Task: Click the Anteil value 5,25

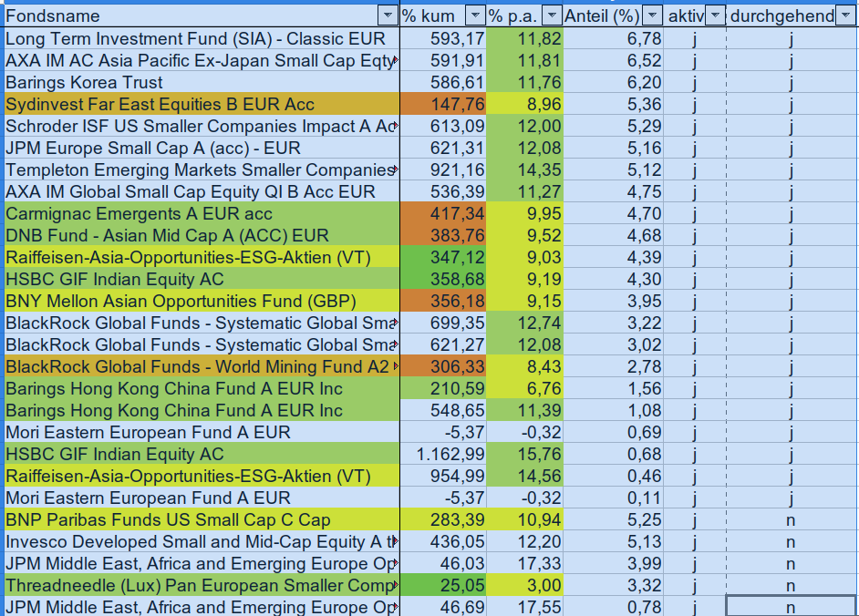Action: 614,519
